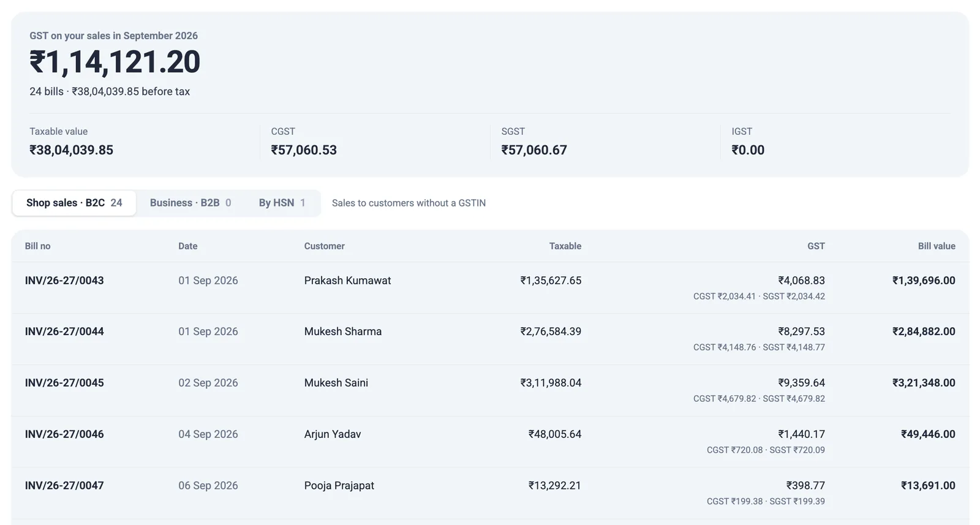Click taxable amount ₹1,35,627.65

[551, 281]
